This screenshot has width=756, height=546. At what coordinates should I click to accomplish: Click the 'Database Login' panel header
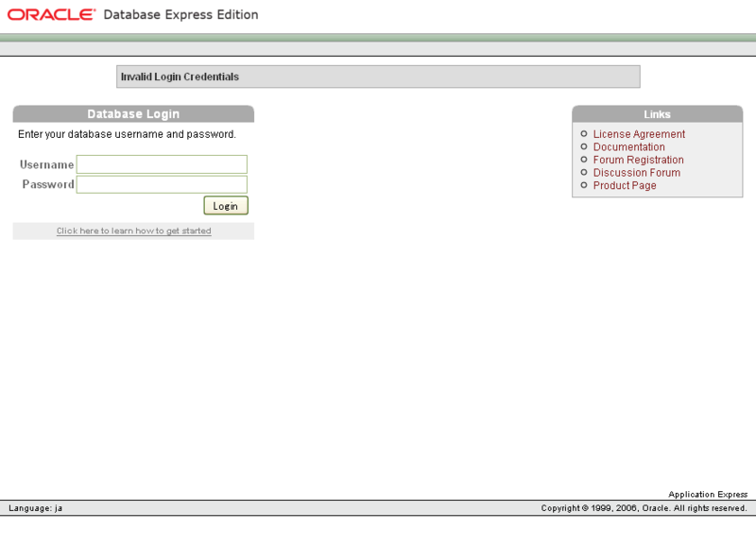click(133, 113)
